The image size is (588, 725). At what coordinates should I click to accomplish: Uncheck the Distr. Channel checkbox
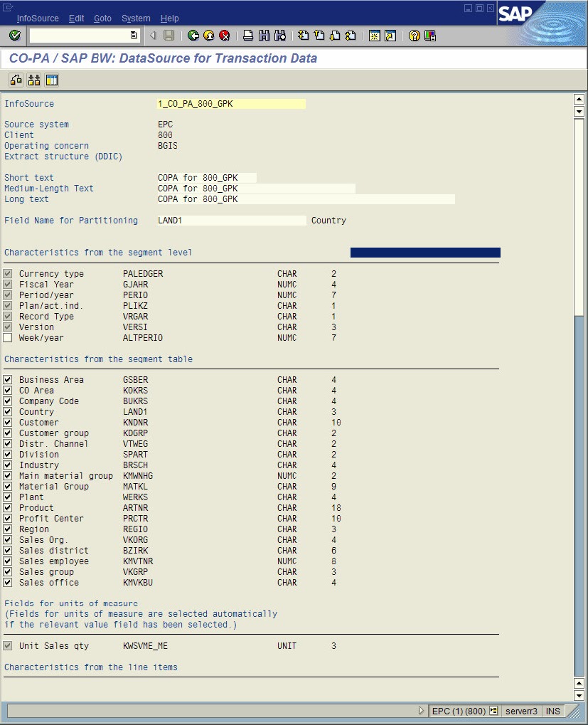tap(7, 443)
